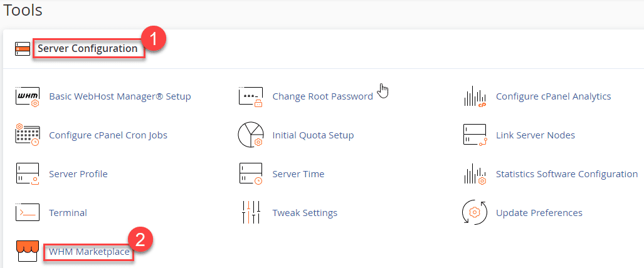Open the Initial Quota Setup link
Image resolution: width=644 pixels, height=268 pixels.
click(313, 135)
